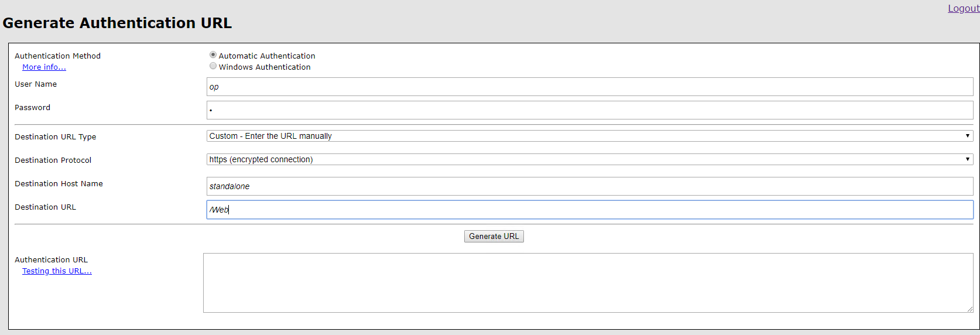Viewport: 980px width, 335px height.
Task: Click the Logout link
Action: click(x=964, y=8)
